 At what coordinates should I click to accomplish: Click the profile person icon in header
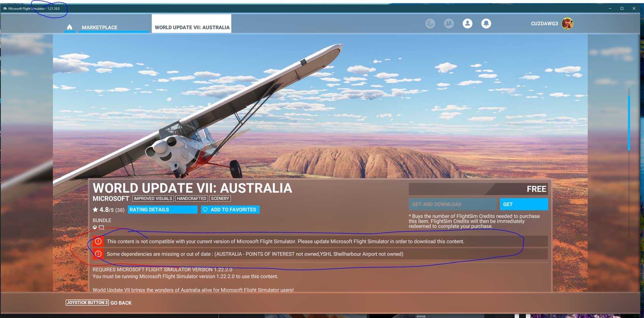(467, 24)
